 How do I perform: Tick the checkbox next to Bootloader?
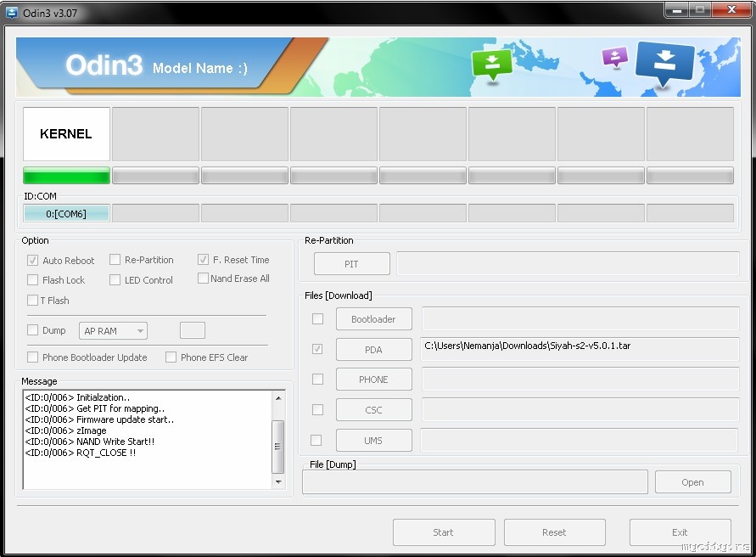coord(317,319)
